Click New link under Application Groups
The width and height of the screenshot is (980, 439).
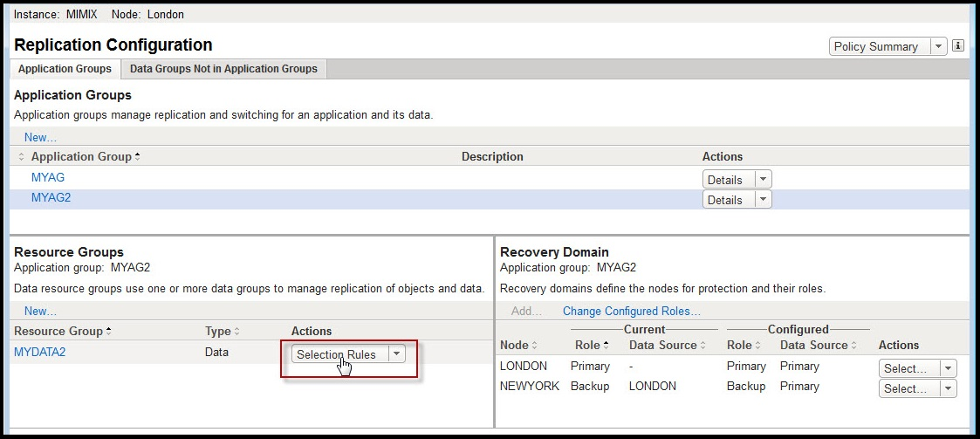tap(40, 137)
